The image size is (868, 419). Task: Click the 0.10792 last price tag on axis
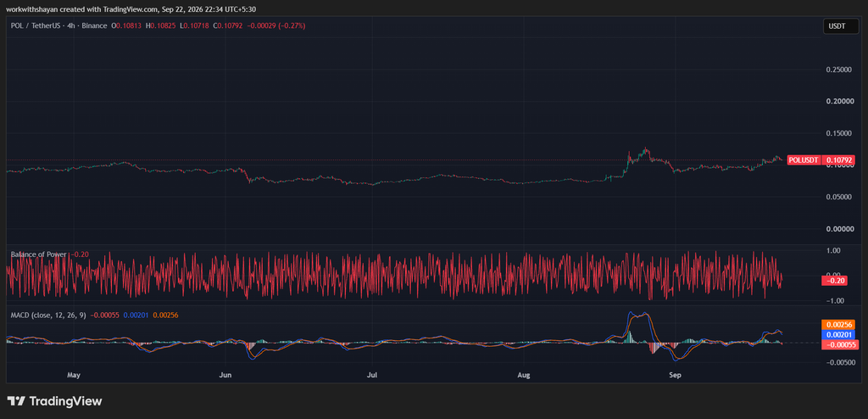[x=837, y=160]
